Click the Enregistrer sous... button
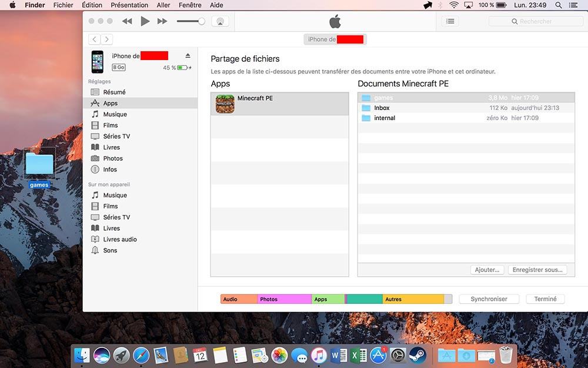588x368 pixels. point(537,270)
